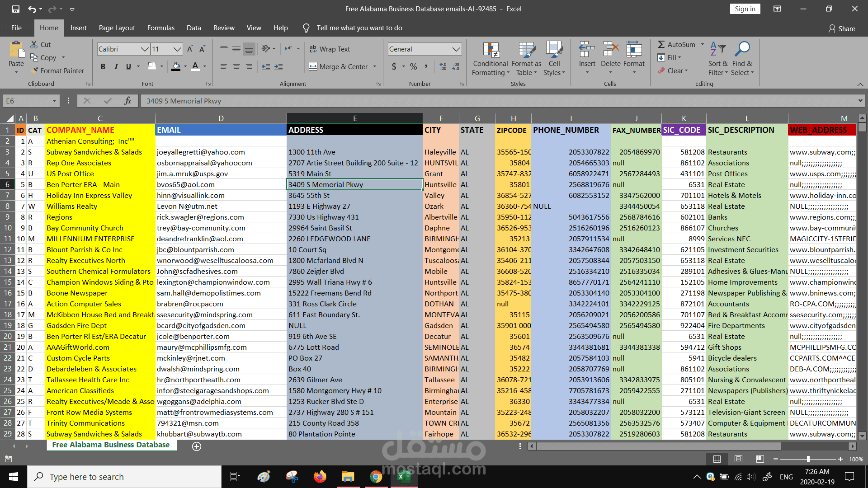Open the font size dropdown
The width and height of the screenshot is (868, 488).
point(177,49)
